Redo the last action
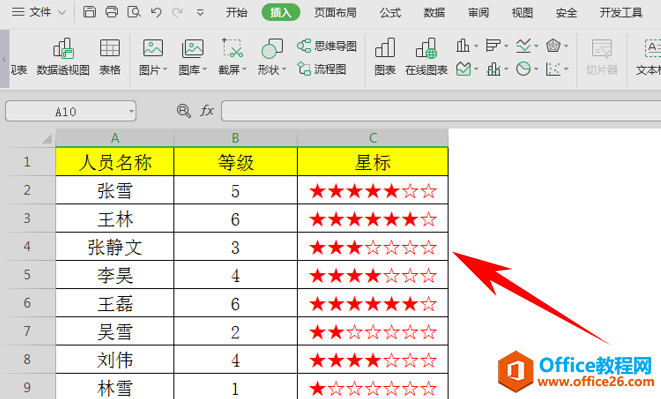This screenshot has height=399, width=661. [x=177, y=12]
